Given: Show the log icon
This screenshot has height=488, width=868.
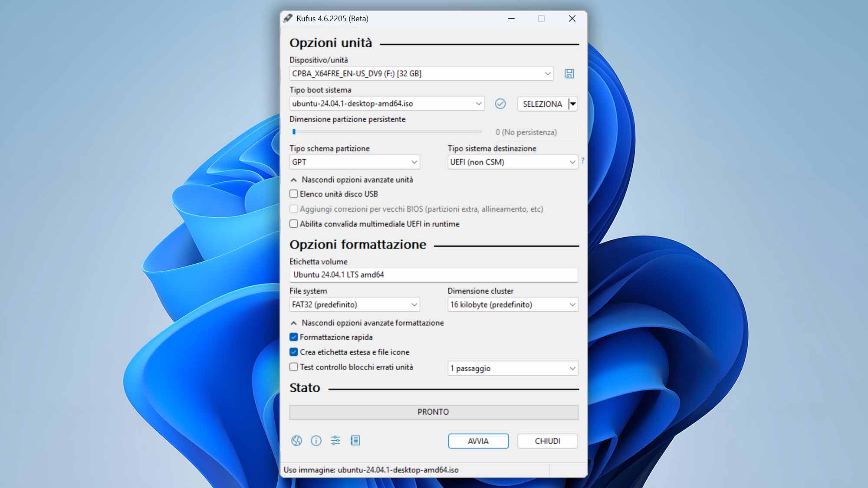Looking at the screenshot, I should click(355, 441).
